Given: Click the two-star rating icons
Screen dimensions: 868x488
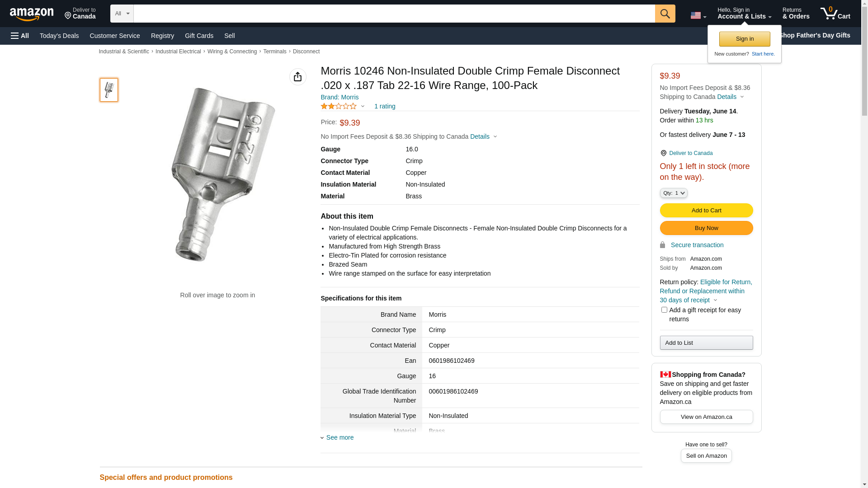Looking at the screenshot, I should [x=339, y=106].
